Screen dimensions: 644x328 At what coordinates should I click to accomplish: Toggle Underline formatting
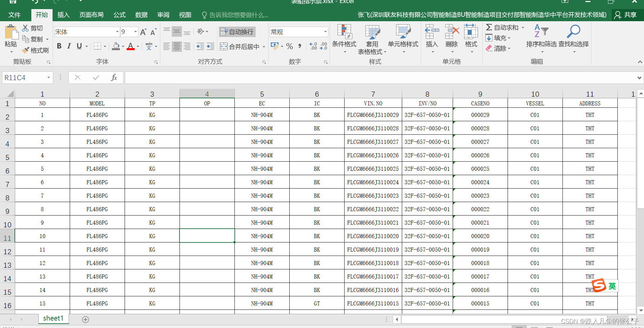coord(79,46)
